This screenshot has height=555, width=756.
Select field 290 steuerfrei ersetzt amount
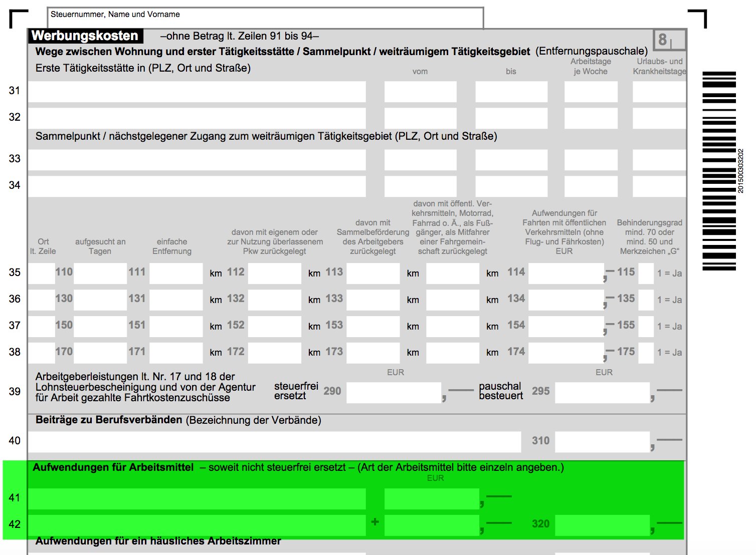[394, 393]
